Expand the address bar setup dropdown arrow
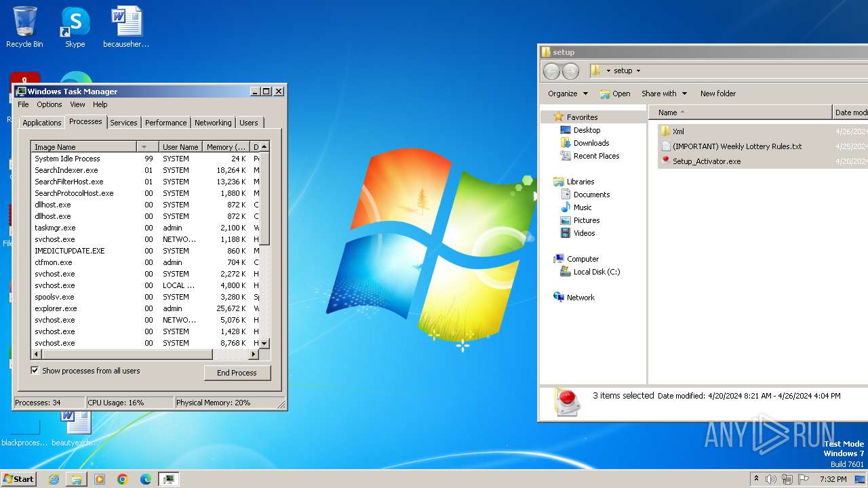The image size is (868, 488). coord(638,70)
